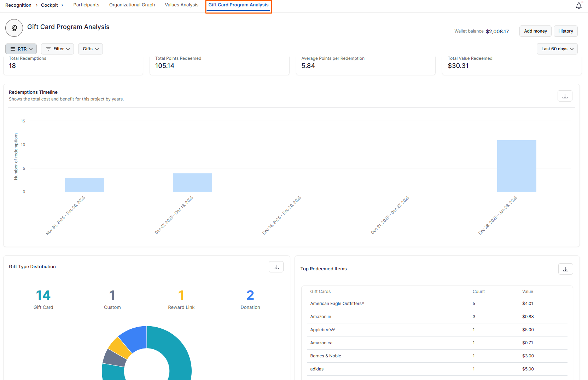Click the filter lines icon
This screenshot has width=588, height=380.
tap(48, 49)
